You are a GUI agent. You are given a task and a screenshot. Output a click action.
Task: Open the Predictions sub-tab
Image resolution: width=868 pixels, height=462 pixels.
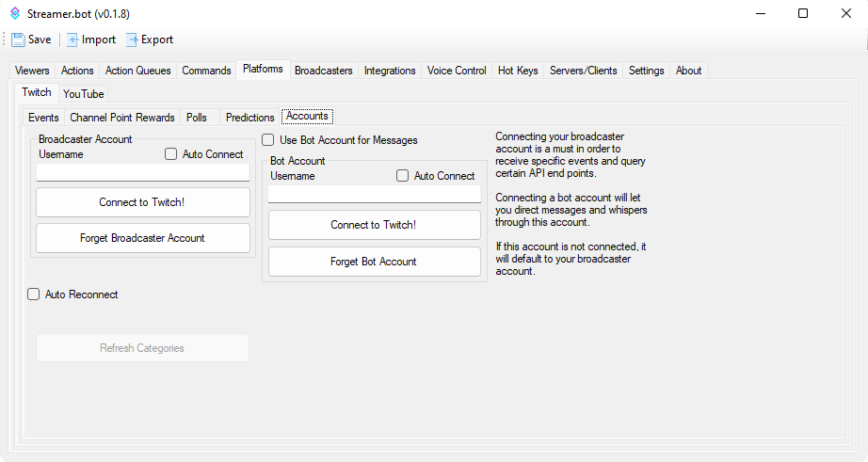(250, 118)
